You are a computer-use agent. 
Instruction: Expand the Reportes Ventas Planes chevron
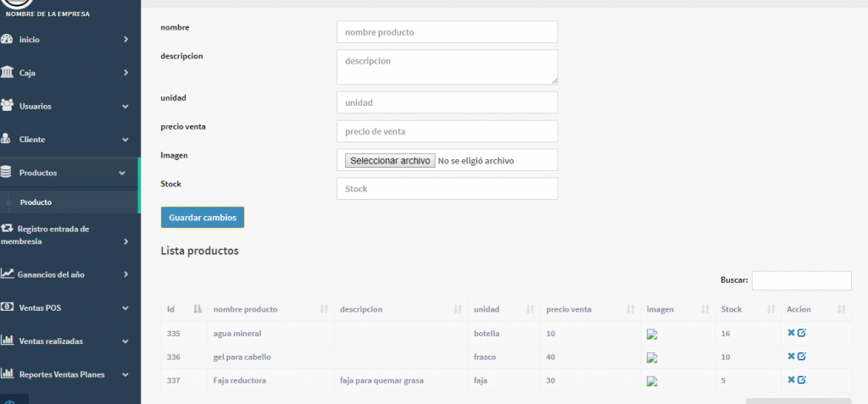click(x=125, y=374)
